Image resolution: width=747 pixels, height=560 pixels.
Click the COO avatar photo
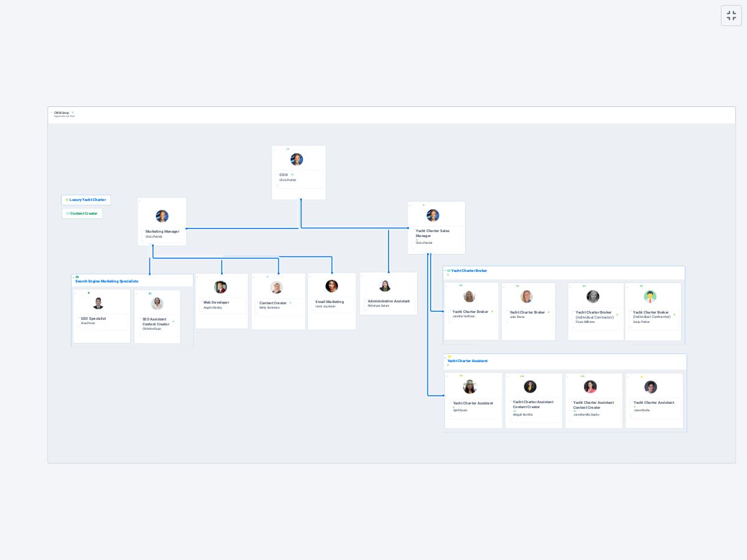click(x=297, y=159)
